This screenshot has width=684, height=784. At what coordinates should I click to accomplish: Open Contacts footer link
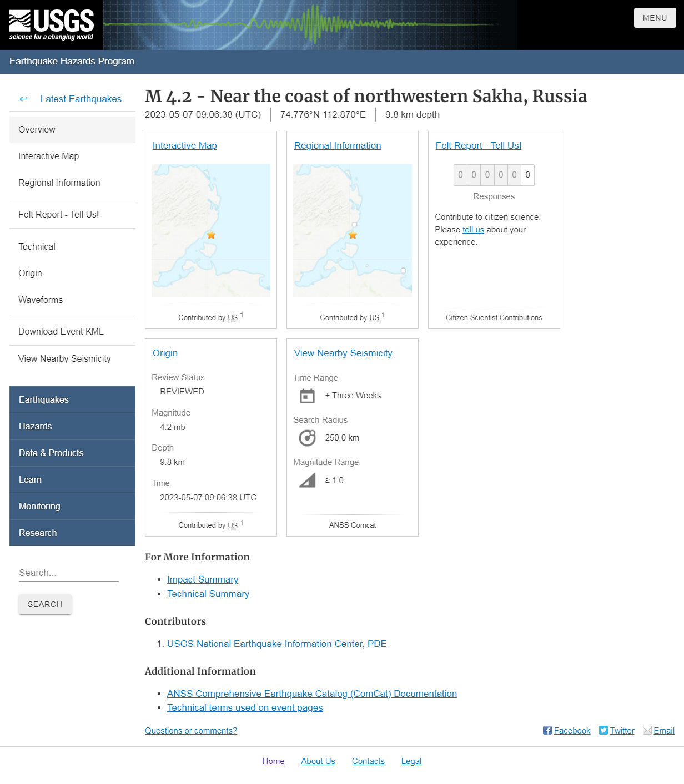click(368, 761)
